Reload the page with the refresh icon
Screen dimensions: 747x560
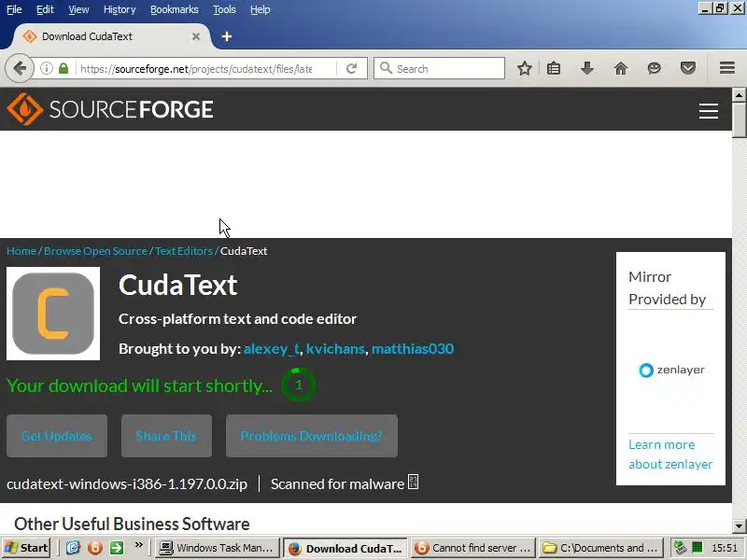coord(352,68)
